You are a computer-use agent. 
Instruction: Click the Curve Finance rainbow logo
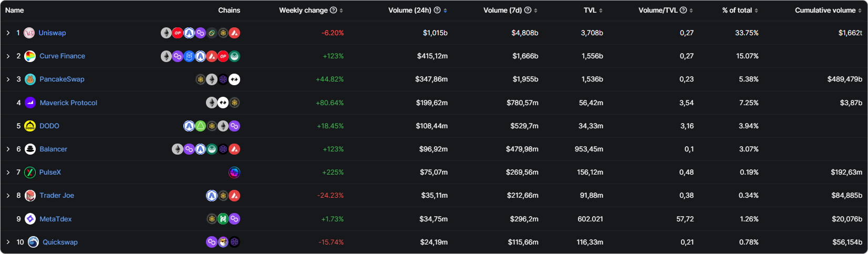pyautogui.click(x=30, y=56)
